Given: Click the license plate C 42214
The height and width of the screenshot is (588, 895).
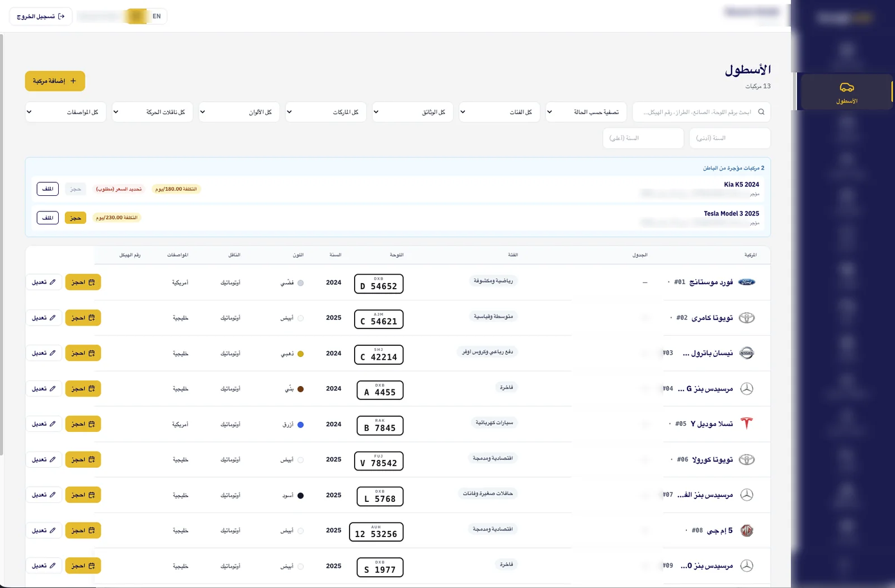Looking at the screenshot, I should click(x=379, y=355).
